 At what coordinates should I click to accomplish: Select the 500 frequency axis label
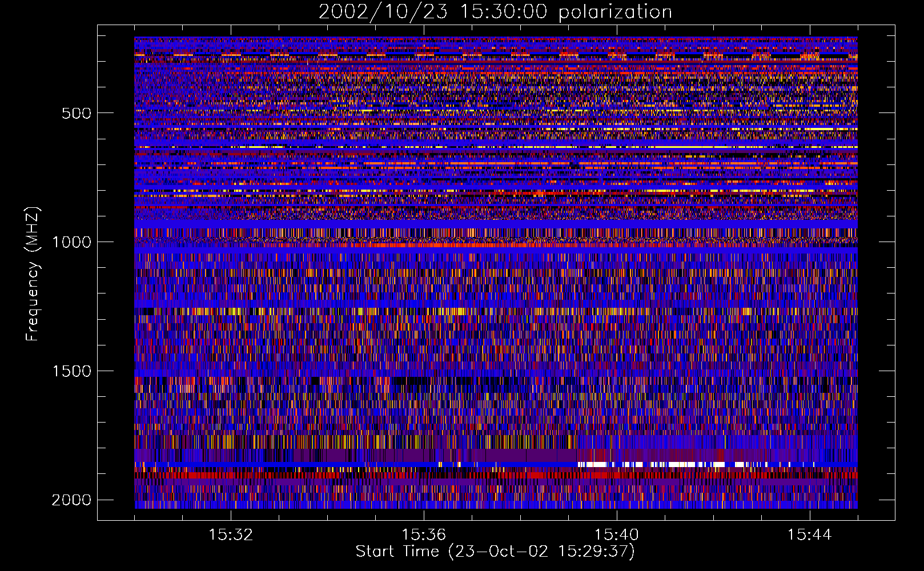tap(76, 113)
